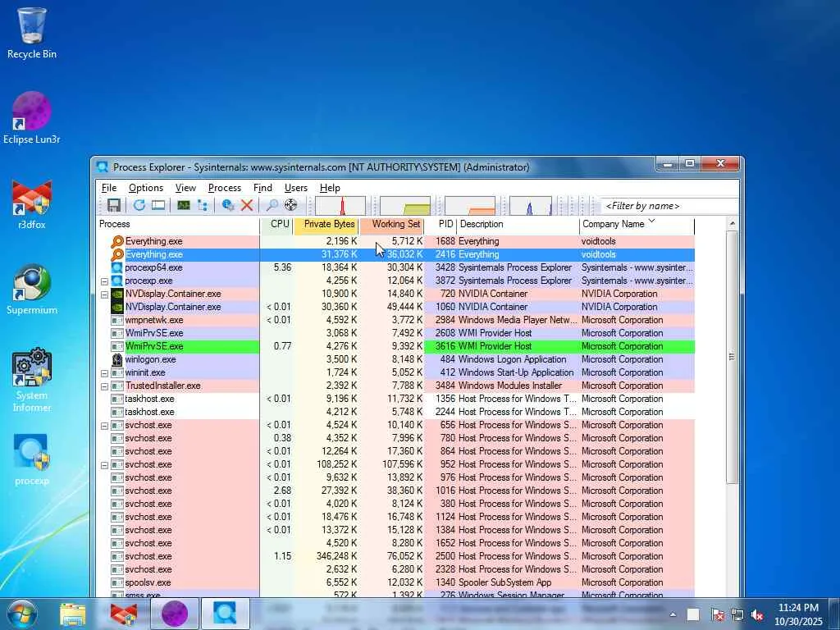Click the Properties toolbar icon
This screenshot has width=840, height=630.
(228, 205)
